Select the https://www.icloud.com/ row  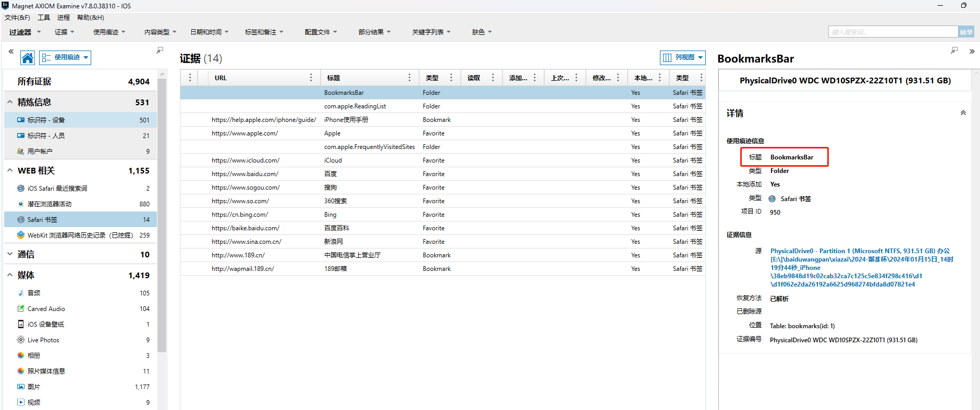coord(443,160)
